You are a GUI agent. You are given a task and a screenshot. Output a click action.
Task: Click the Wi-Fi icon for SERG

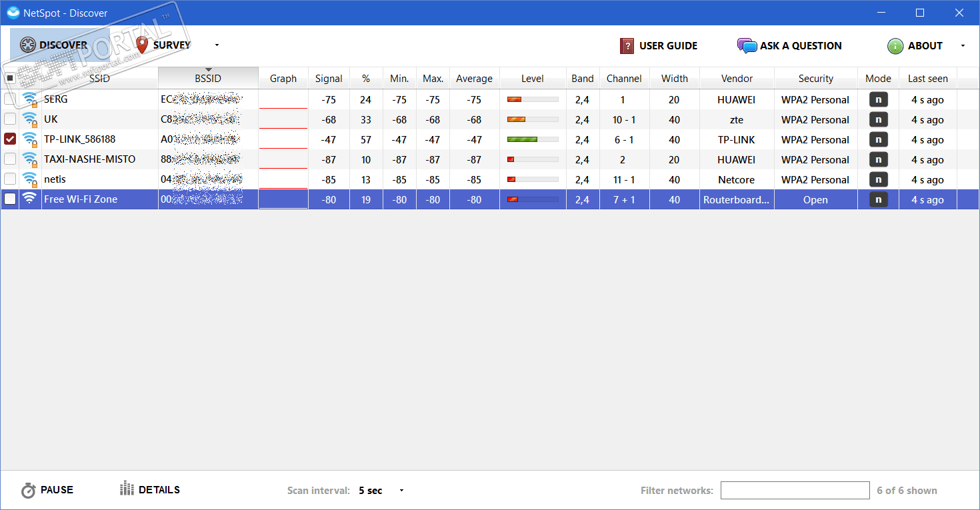[30, 100]
